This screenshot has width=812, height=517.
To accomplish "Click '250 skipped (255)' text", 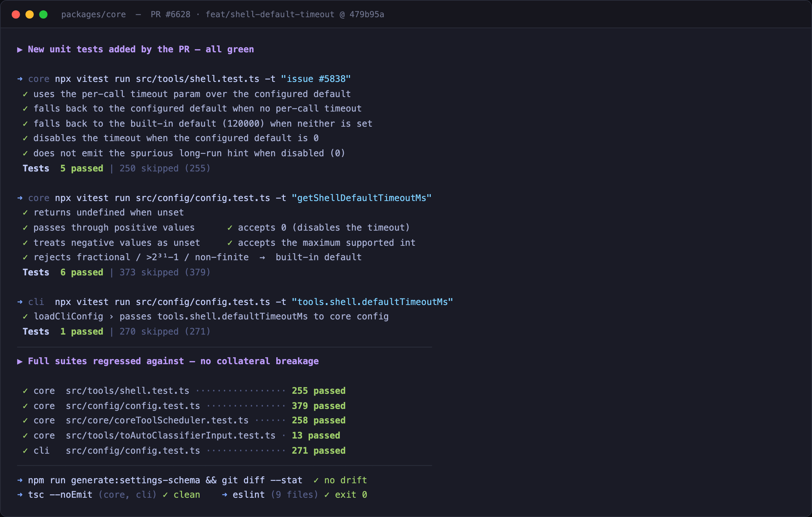I will (x=165, y=169).
